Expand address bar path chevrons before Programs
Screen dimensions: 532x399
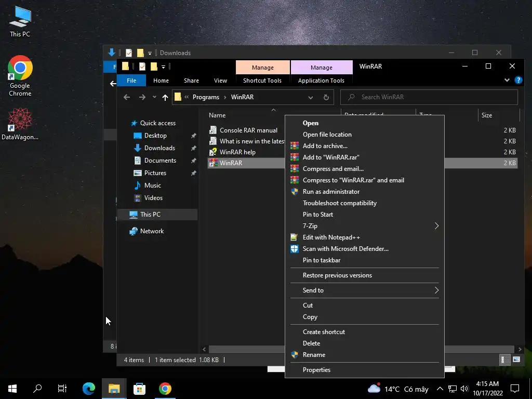pyautogui.click(x=187, y=97)
